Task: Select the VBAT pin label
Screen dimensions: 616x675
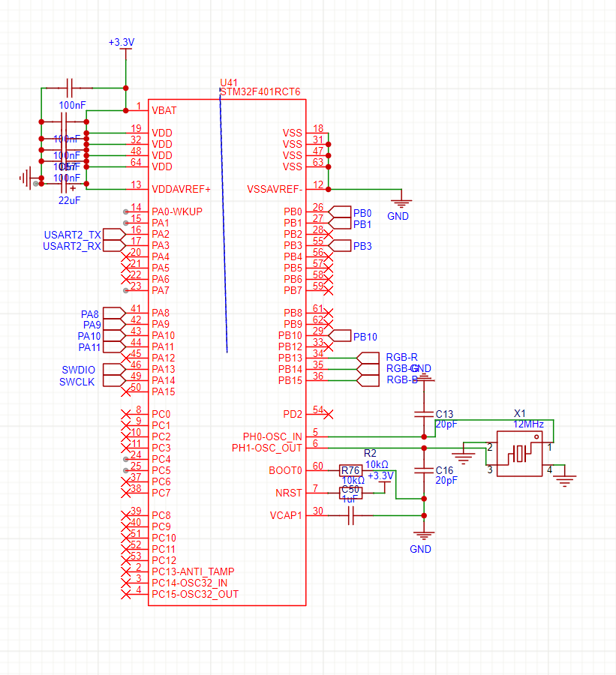Action: pos(164,111)
